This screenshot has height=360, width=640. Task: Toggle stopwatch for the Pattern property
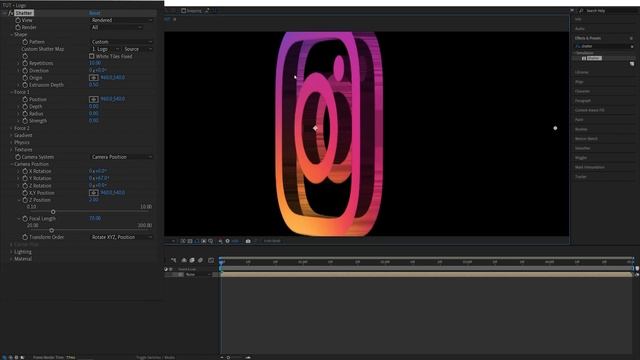(25, 42)
